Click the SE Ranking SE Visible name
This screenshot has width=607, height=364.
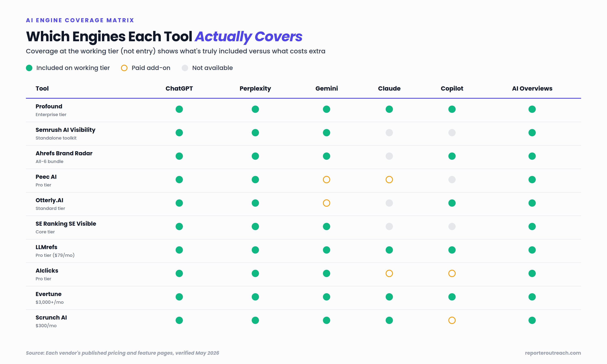[66, 224]
